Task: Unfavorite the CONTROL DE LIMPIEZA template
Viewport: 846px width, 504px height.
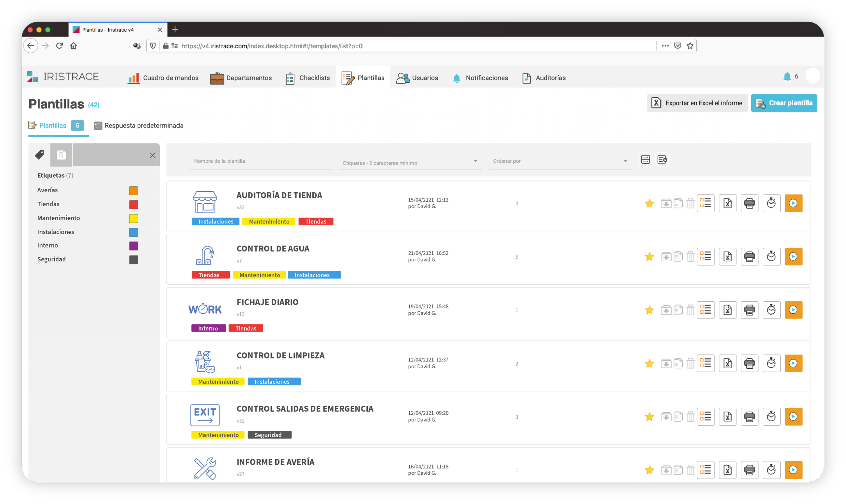Action: click(x=649, y=363)
